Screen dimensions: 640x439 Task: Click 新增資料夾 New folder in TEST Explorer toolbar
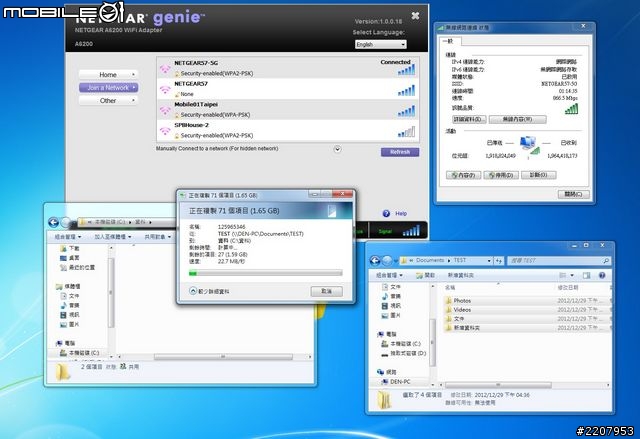click(461, 275)
